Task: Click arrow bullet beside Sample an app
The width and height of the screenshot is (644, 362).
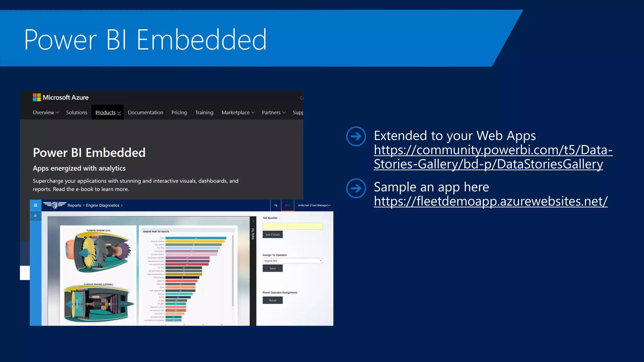Action: click(356, 188)
